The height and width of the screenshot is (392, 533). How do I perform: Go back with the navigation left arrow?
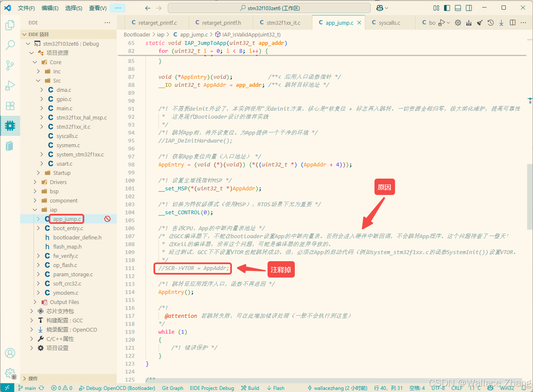pyautogui.click(x=148, y=8)
